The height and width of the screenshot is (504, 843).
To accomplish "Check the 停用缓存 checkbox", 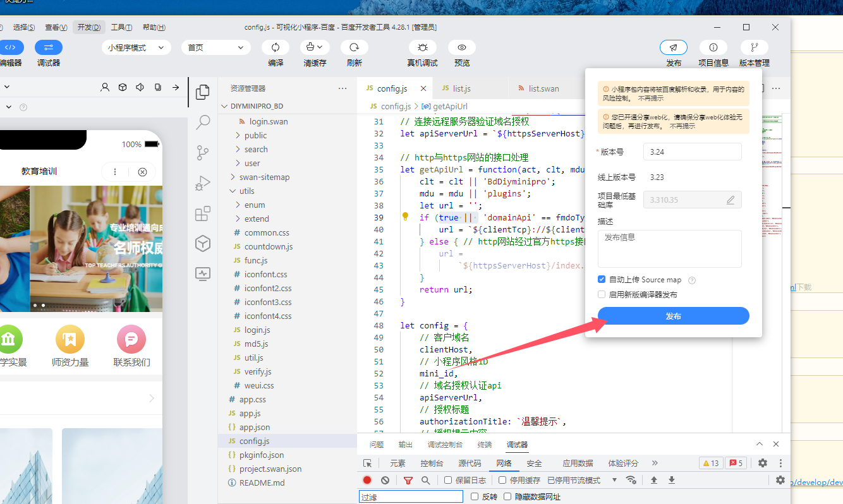I will [x=502, y=480].
